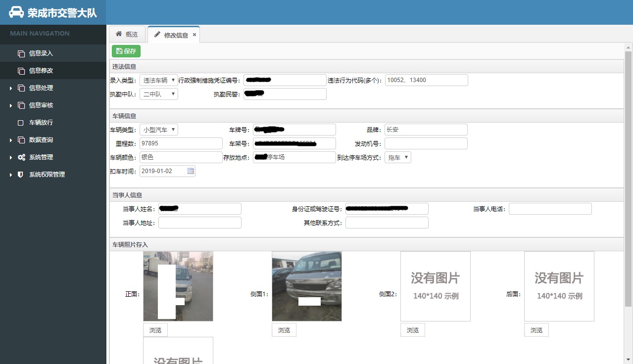Expand the 系统管理 menu arrow
Image resolution: width=633 pixels, height=364 pixels.
click(11, 157)
